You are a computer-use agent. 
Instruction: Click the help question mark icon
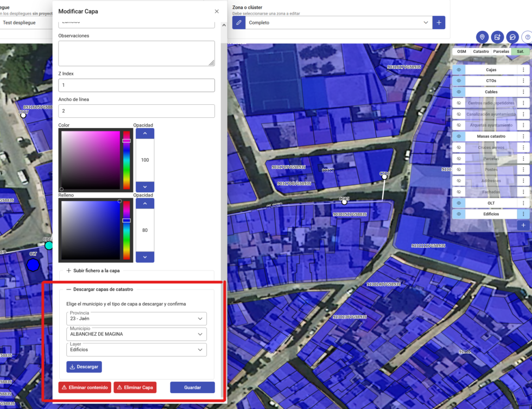[x=528, y=36]
